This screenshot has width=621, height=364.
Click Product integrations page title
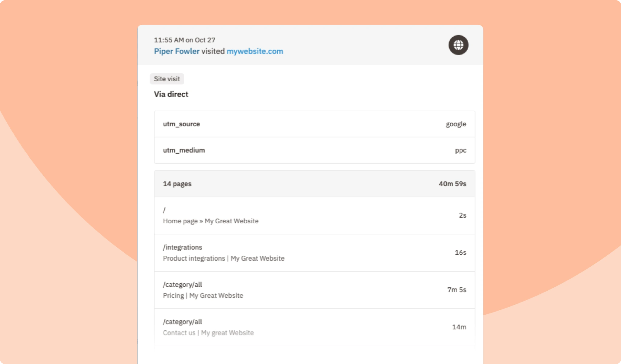pos(223,258)
